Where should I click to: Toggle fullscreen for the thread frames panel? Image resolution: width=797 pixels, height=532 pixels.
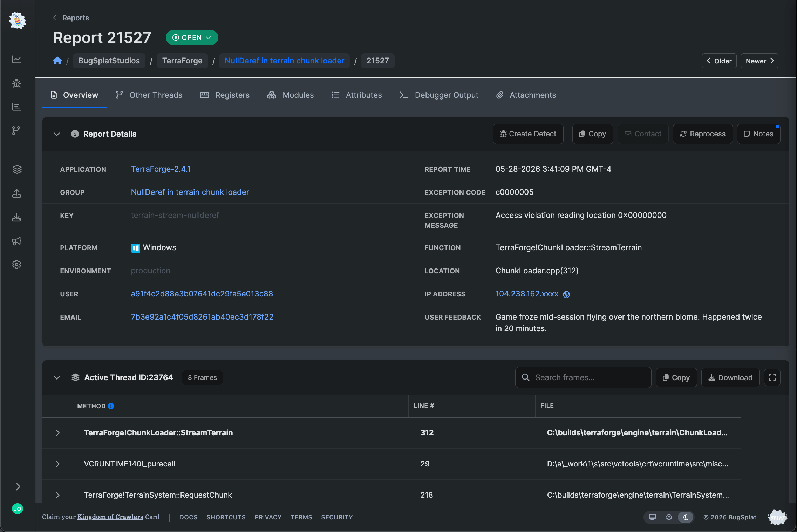[772, 377]
